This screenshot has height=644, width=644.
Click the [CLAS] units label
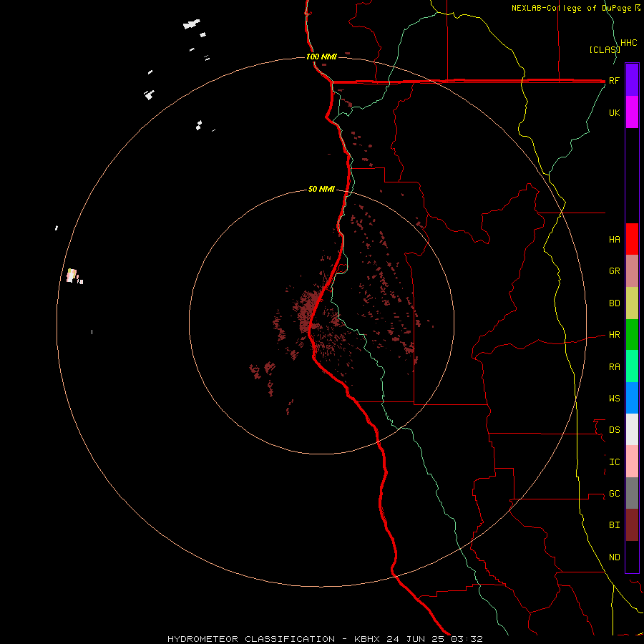tap(605, 49)
